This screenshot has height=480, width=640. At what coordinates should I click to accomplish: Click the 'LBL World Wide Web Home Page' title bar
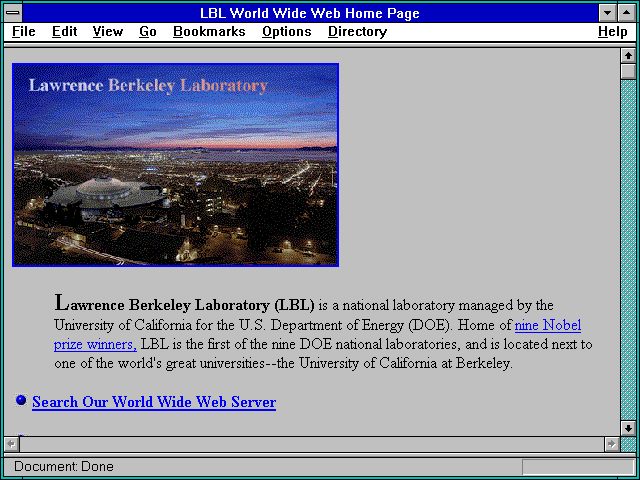tap(310, 13)
